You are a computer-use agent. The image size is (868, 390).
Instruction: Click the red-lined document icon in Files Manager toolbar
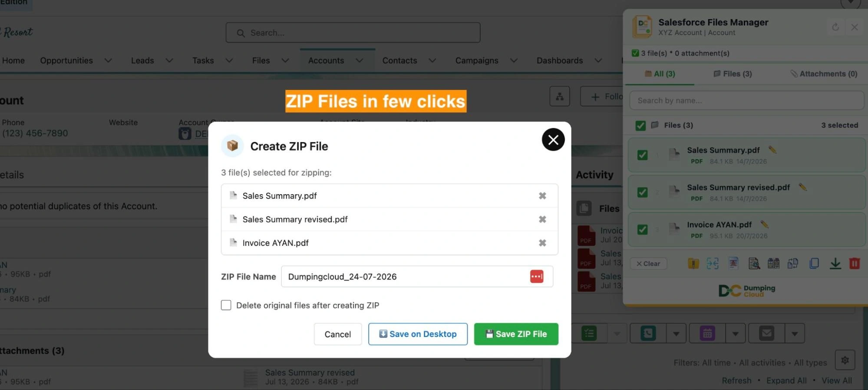(x=733, y=263)
